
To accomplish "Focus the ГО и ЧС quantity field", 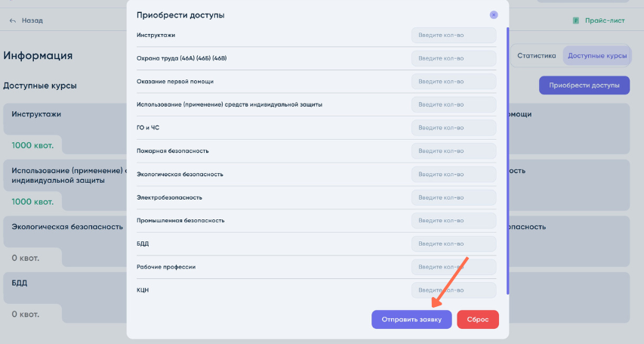I will (x=454, y=128).
